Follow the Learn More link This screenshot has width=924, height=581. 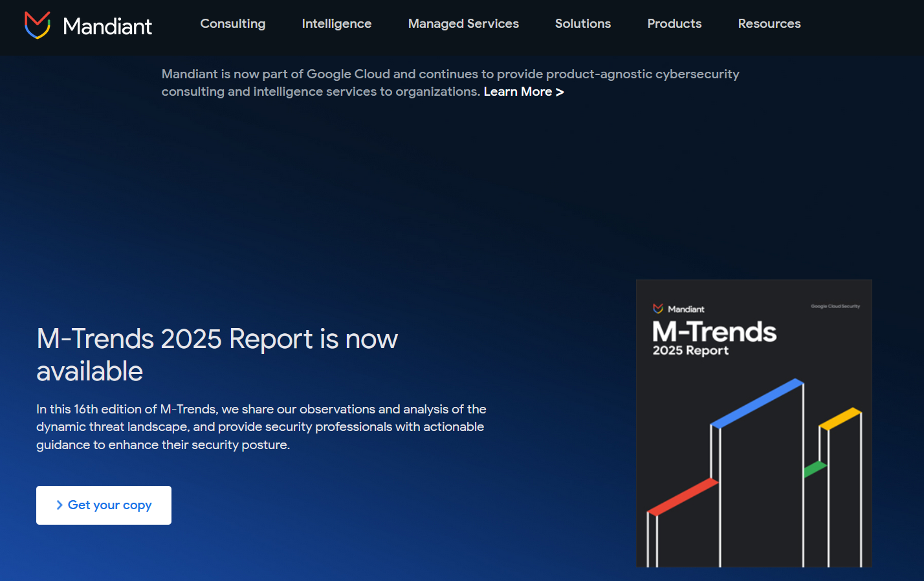coord(518,92)
